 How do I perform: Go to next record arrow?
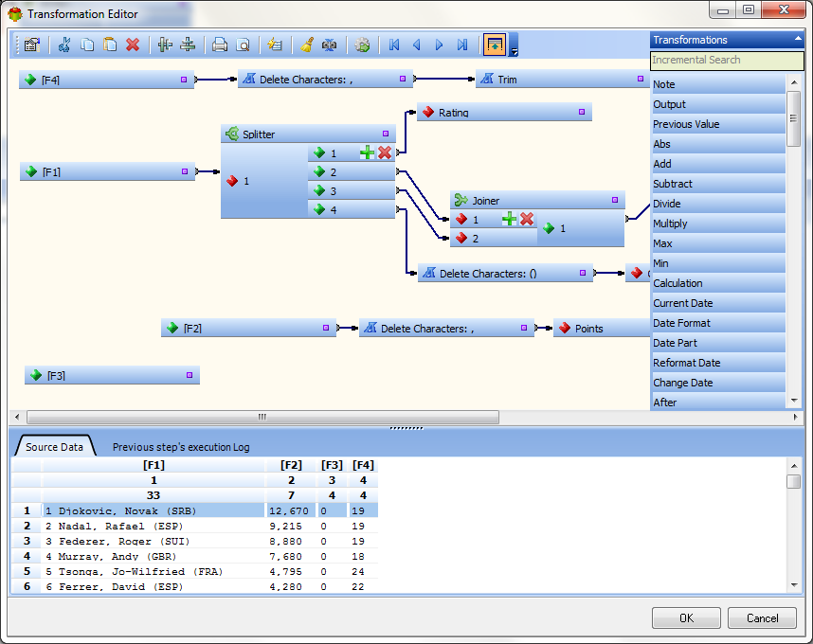[439, 45]
